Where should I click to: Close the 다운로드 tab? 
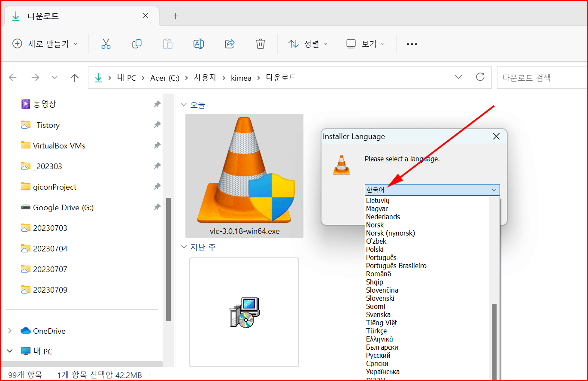(145, 16)
